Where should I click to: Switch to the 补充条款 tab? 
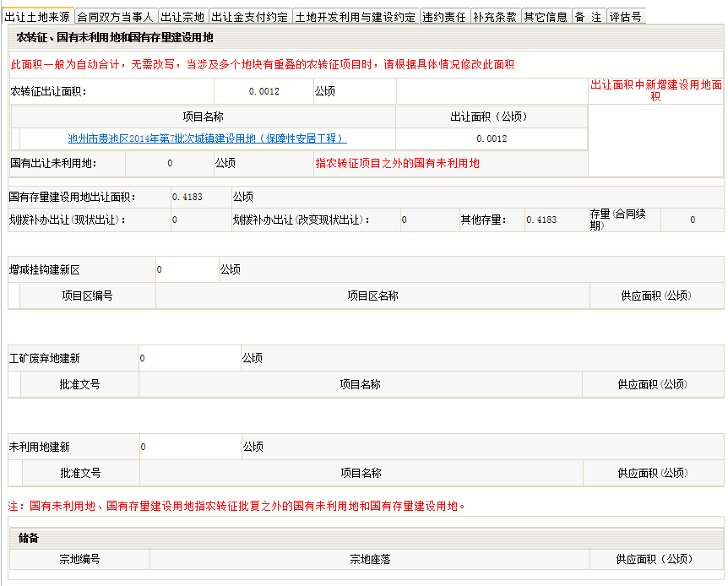tap(495, 16)
